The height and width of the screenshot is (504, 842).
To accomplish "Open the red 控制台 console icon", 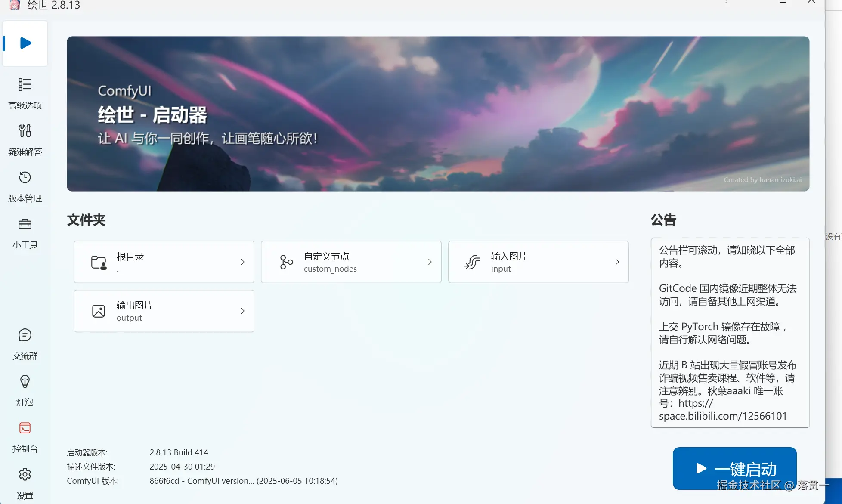I will (25, 428).
